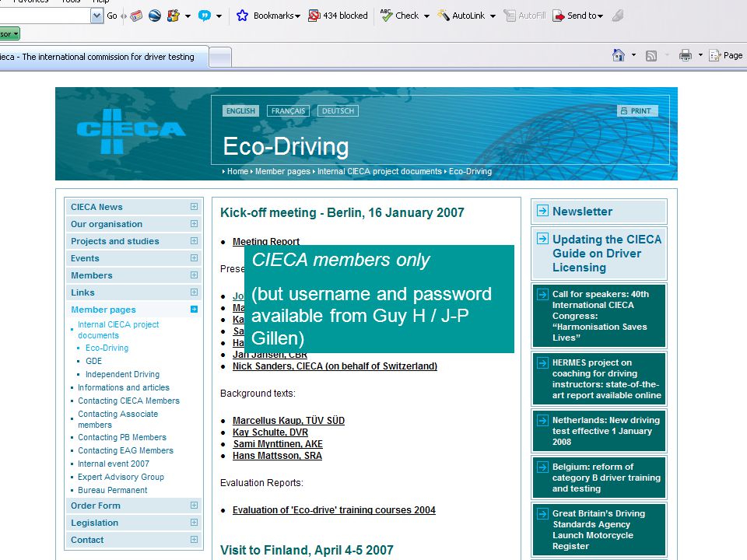This screenshot has width=747, height=560.
Task: Open GDE sidebar item
Action: (x=93, y=361)
